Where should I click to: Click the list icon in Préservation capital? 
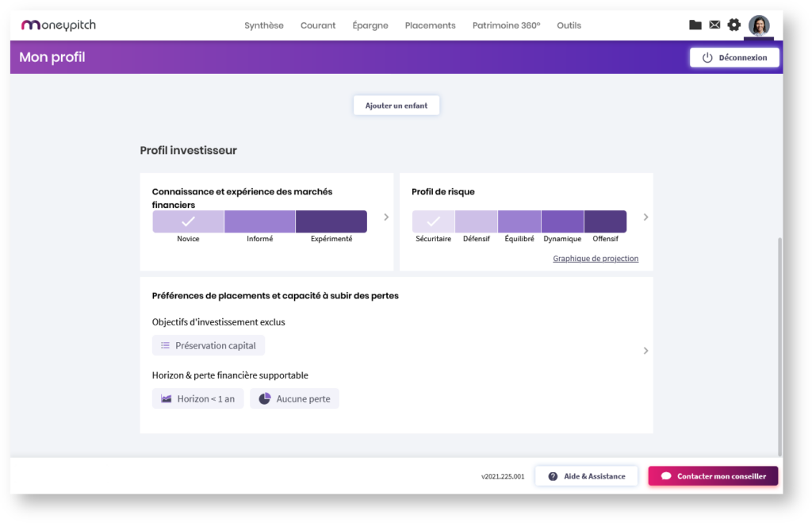(165, 345)
